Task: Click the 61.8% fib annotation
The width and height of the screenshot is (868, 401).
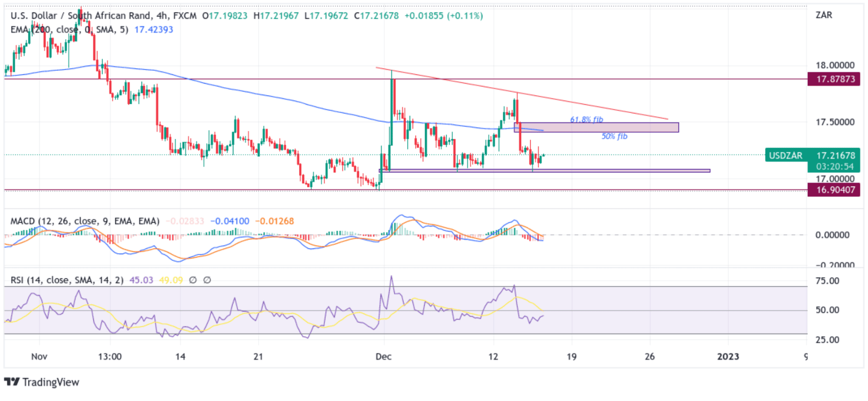Action: [586, 119]
